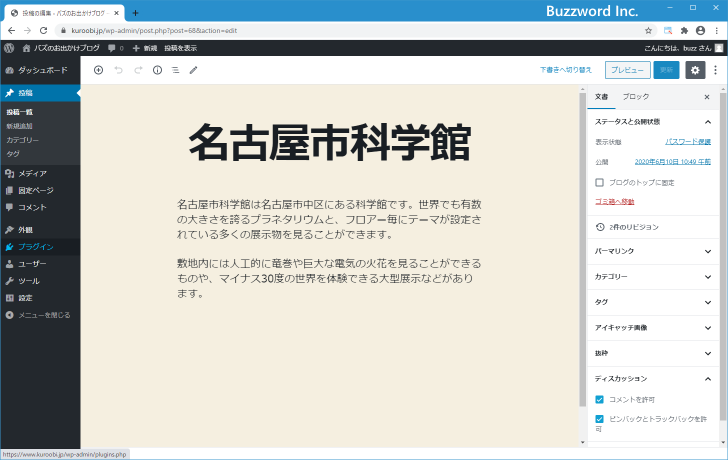Click the post title 名古屋市科学館

[x=330, y=143]
